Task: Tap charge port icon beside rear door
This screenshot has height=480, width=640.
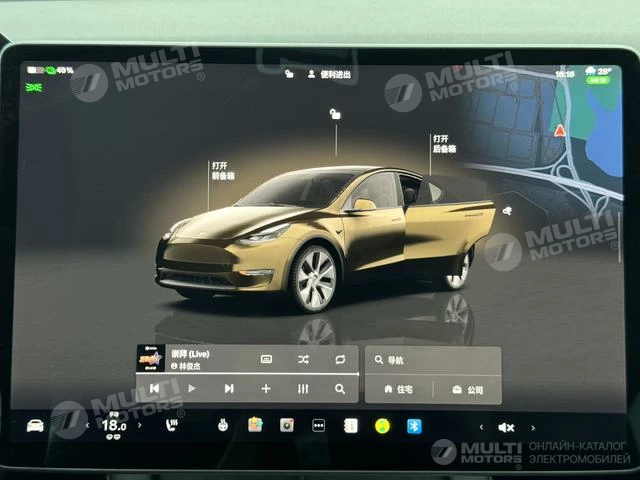Action: [x=507, y=211]
